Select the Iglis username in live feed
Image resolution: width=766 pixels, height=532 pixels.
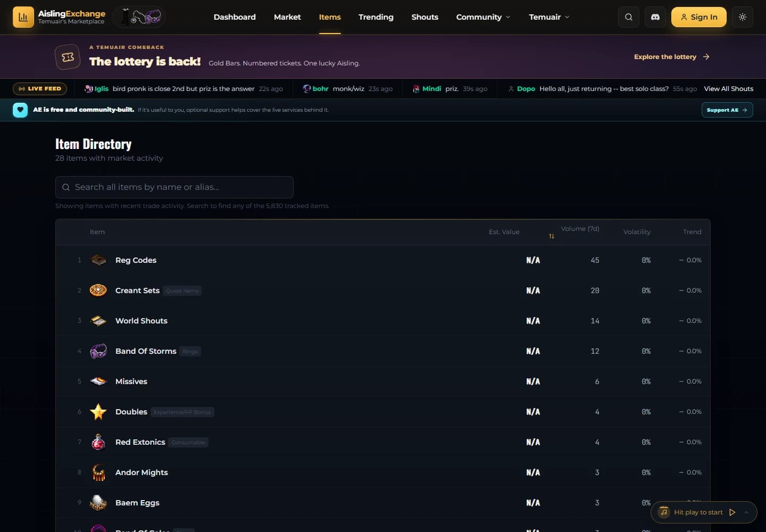point(102,89)
